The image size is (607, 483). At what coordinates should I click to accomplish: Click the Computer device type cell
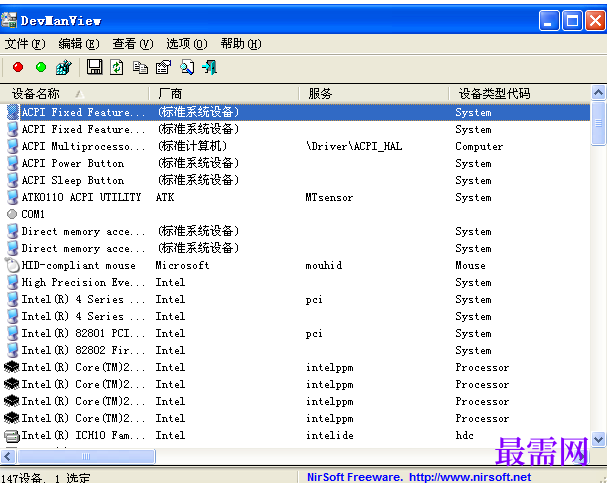[x=479, y=146]
